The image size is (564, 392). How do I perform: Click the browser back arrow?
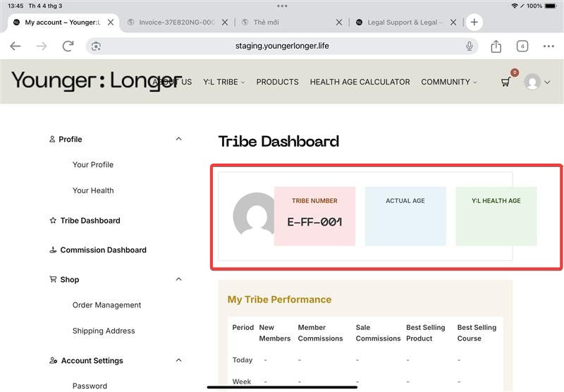16,47
